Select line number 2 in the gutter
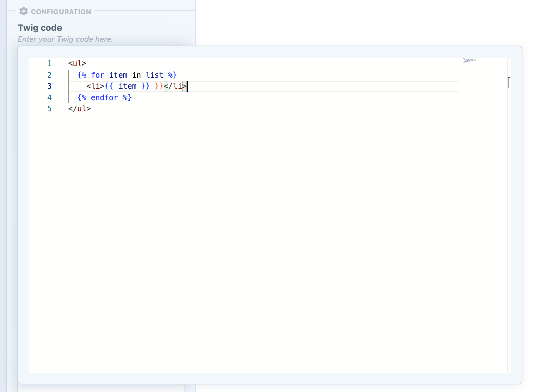The width and height of the screenshot is (533, 392). [x=49, y=75]
